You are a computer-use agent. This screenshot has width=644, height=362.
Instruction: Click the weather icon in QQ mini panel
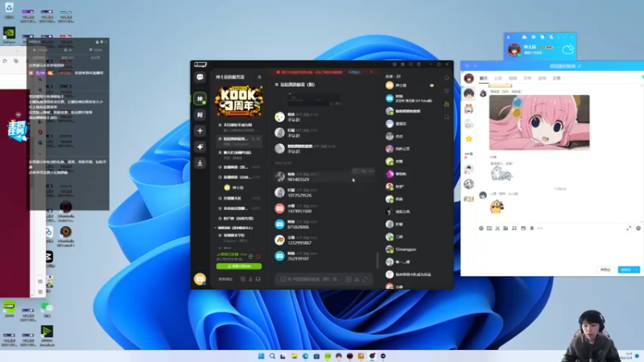point(568,50)
